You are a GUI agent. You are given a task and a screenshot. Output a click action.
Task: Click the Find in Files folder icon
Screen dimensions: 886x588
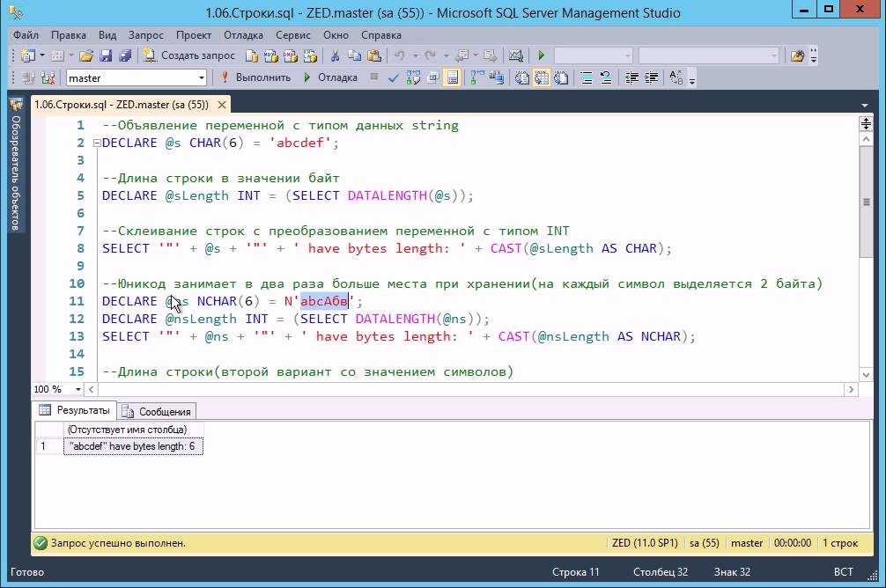pos(797,56)
